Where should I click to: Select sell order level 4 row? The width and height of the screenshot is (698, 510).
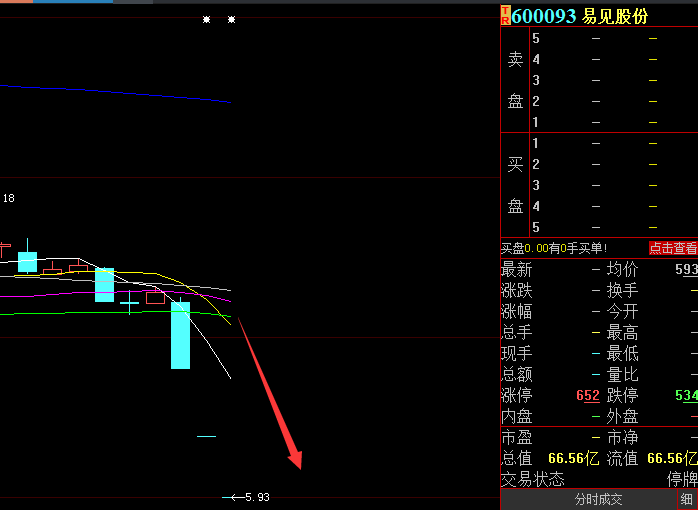point(614,59)
